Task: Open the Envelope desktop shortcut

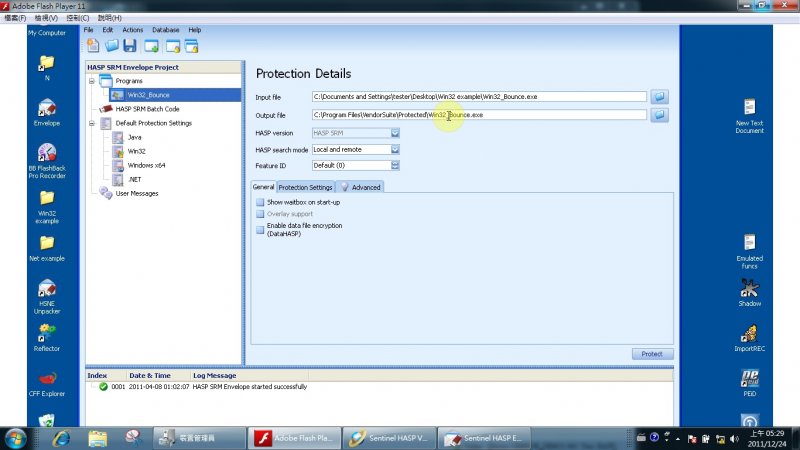Action: (x=47, y=112)
